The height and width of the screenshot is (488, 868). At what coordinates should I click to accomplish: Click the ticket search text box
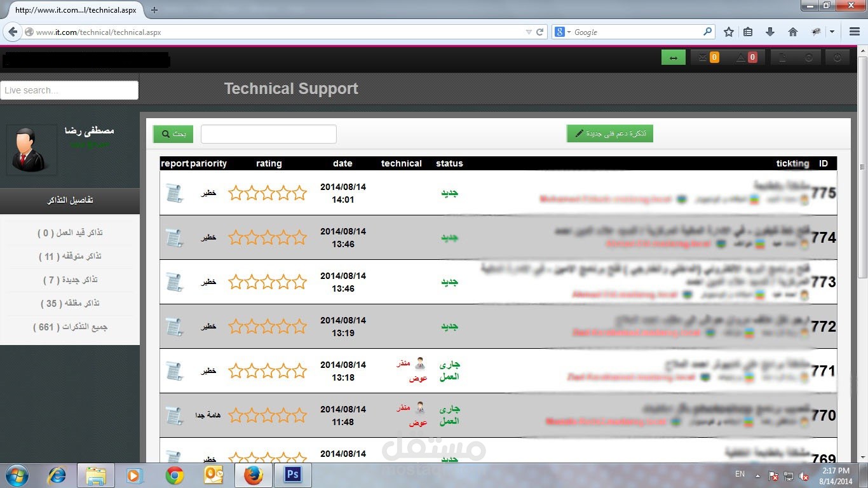click(x=269, y=134)
